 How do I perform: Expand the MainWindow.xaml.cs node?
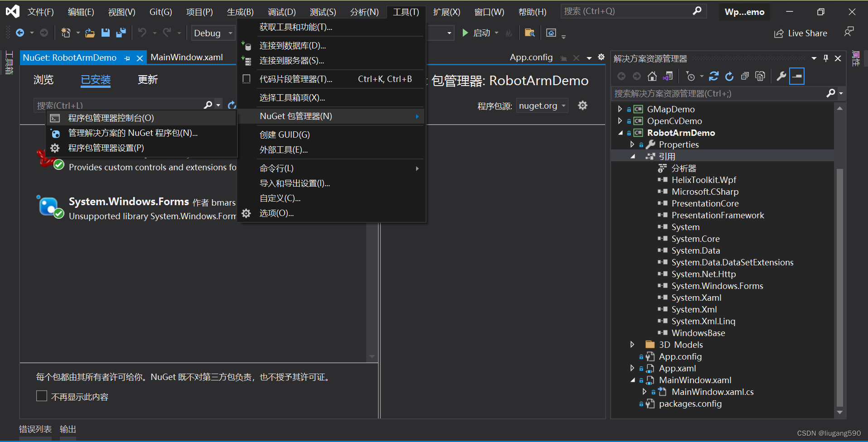click(644, 391)
